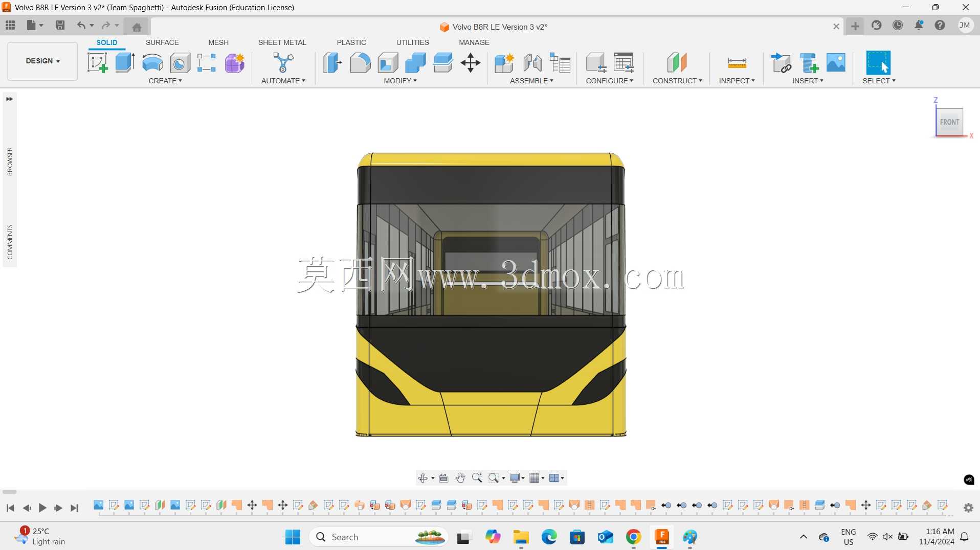Select the Offset Plane tool
The height and width of the screenshot is (550, 980).
point(677,63)
